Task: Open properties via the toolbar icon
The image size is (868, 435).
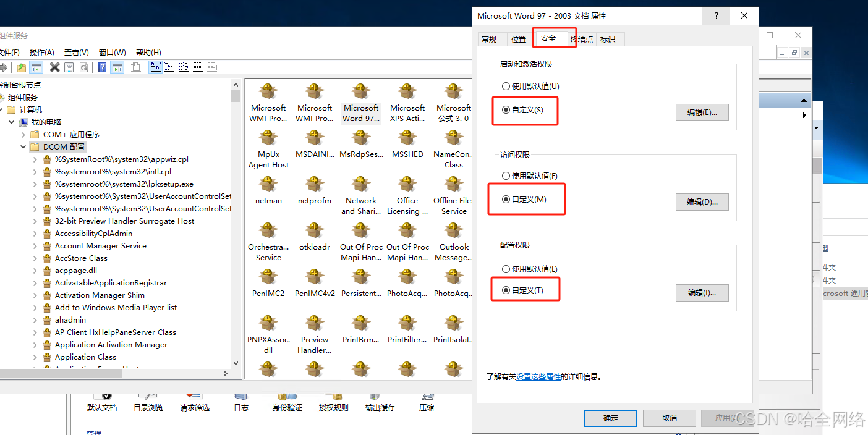Action: click(x=69, y=67)
